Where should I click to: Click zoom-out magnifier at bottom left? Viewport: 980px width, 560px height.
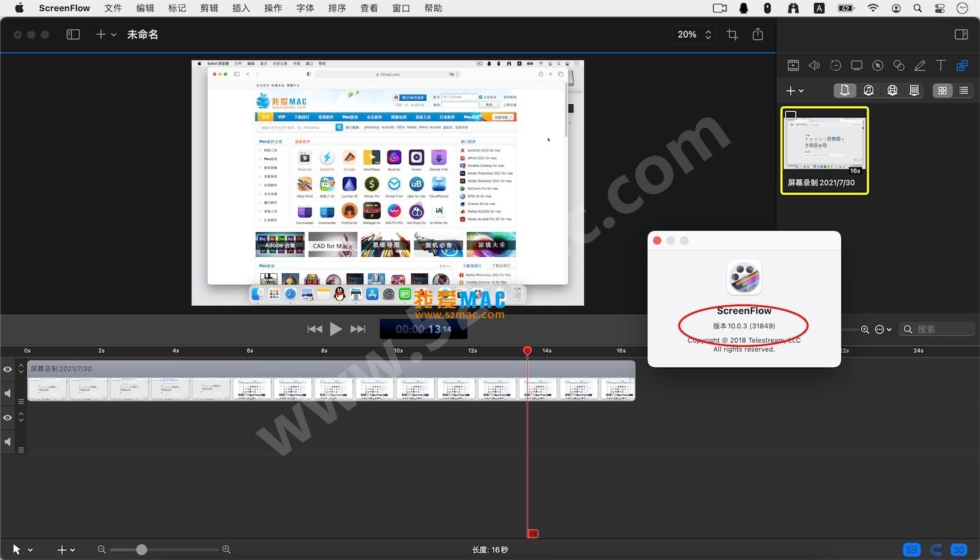click(x=101, y=549)
